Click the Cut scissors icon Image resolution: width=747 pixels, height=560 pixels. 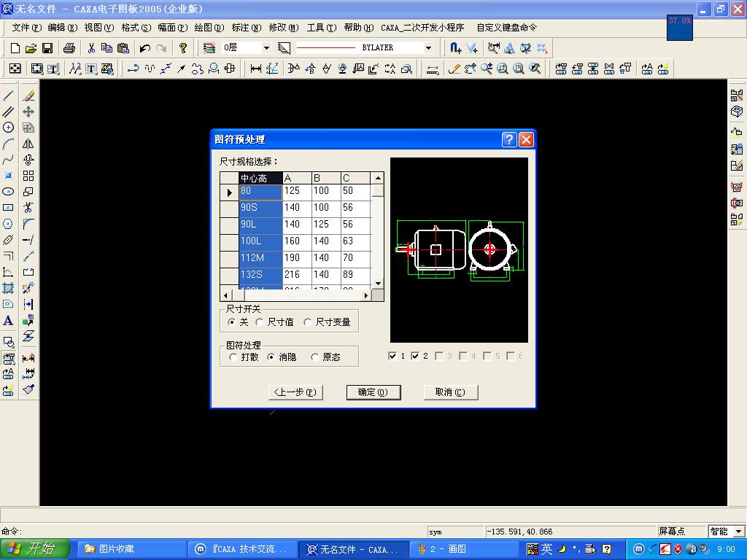coord(91,47)
